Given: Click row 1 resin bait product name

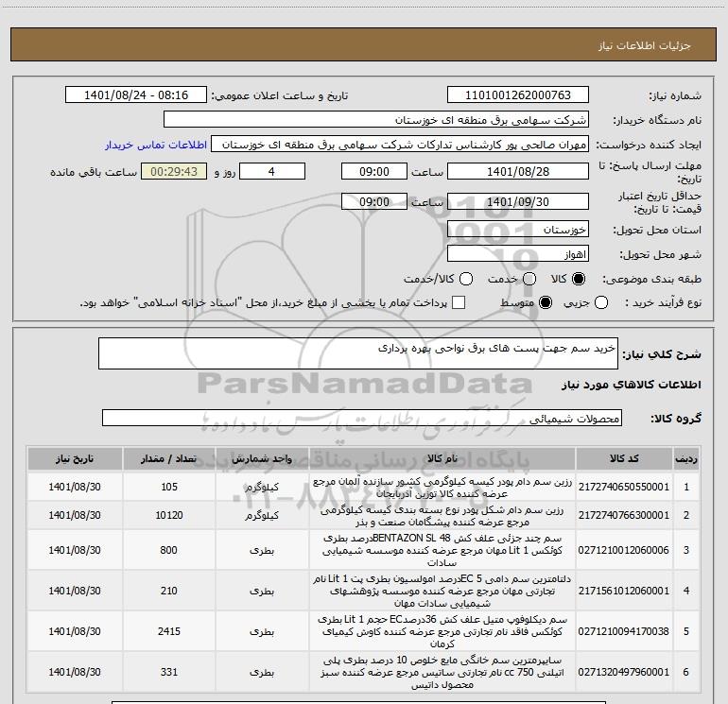Looking at the screenshot, I should 442,487.
